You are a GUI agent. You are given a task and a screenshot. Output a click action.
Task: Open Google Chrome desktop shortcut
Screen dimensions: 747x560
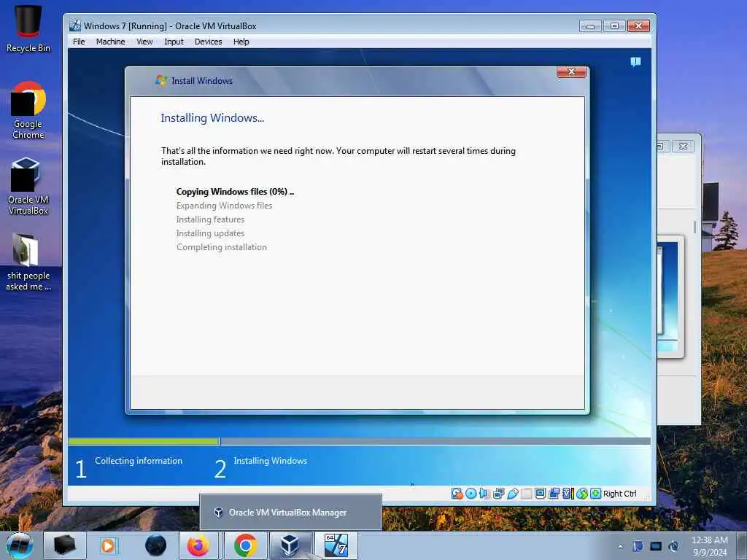pos(28,111)
